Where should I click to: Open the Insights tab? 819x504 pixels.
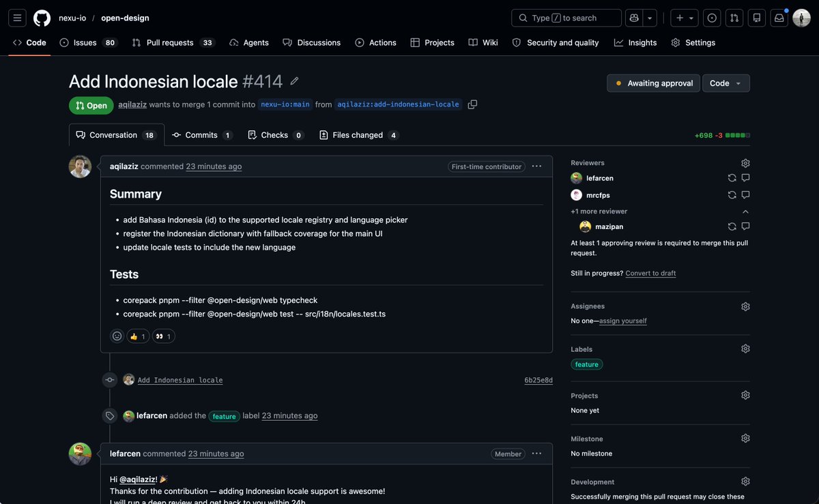tap(635, 42)
